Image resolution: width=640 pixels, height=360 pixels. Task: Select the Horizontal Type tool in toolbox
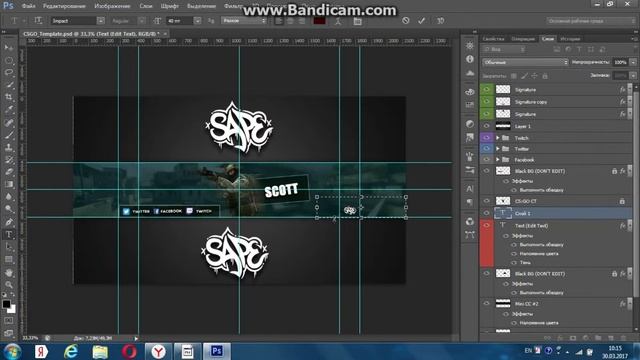pyautogui.click(x=9, y=235)
